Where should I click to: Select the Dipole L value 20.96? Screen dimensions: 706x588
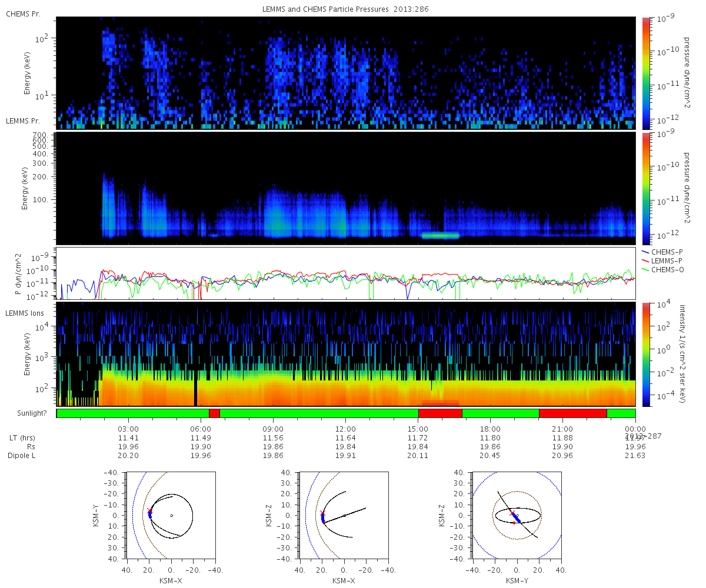coord(562,456)
